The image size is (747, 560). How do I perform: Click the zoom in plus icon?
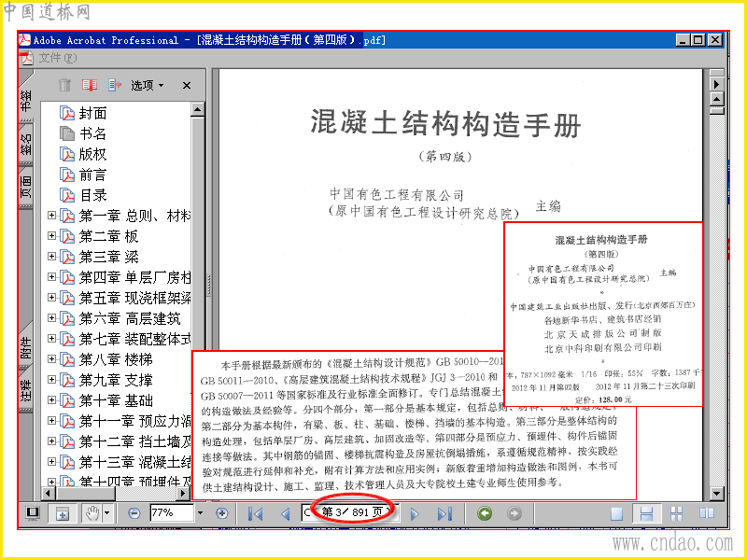tap(222, 513)
